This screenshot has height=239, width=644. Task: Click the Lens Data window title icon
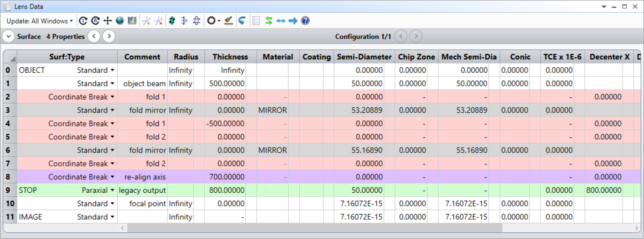click(x=7, y=6)
